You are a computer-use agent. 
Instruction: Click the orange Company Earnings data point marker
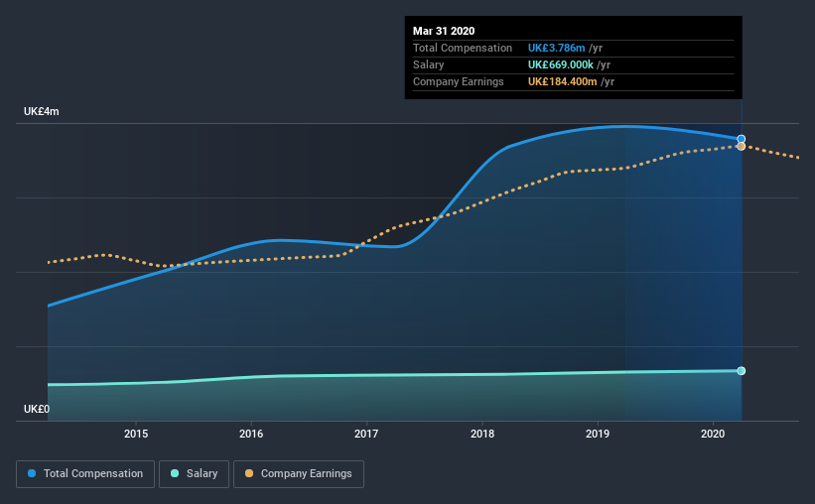click(x=742, y=147)
